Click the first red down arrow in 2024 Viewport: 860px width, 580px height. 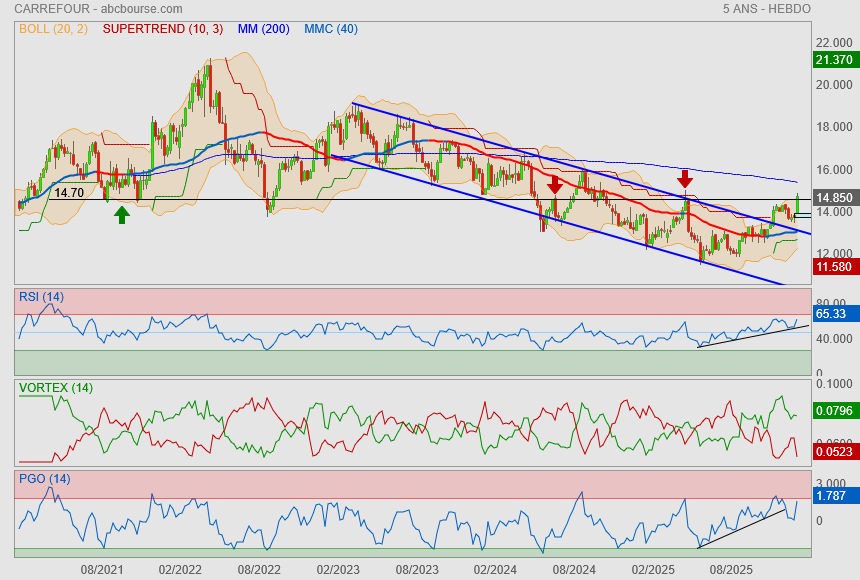pyautogui.click(x=555, y=185)
